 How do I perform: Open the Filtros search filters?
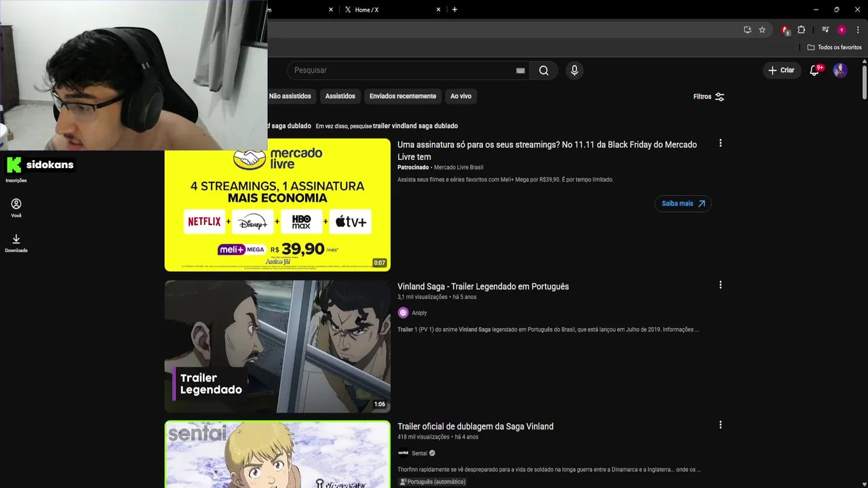[x=709, y=97]
